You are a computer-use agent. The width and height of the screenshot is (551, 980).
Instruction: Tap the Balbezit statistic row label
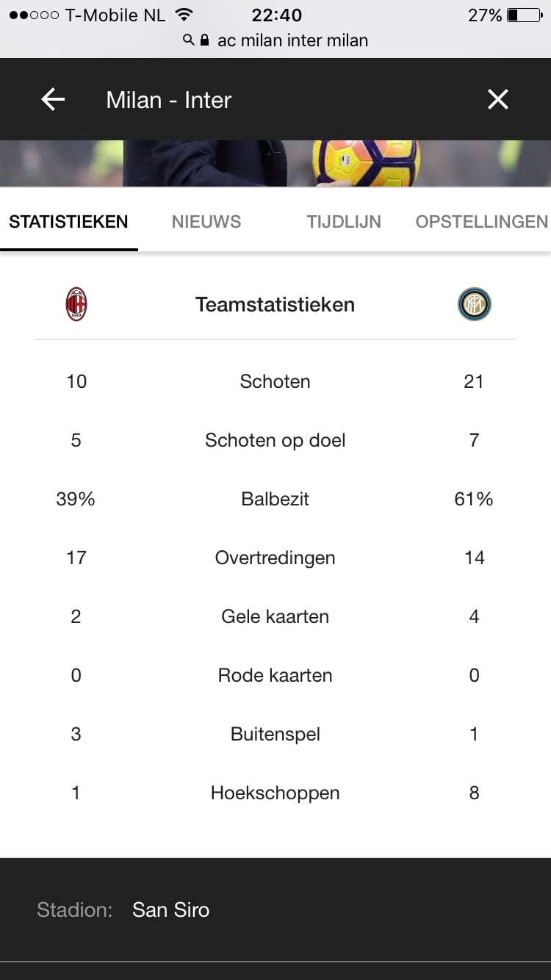point(275,500)
